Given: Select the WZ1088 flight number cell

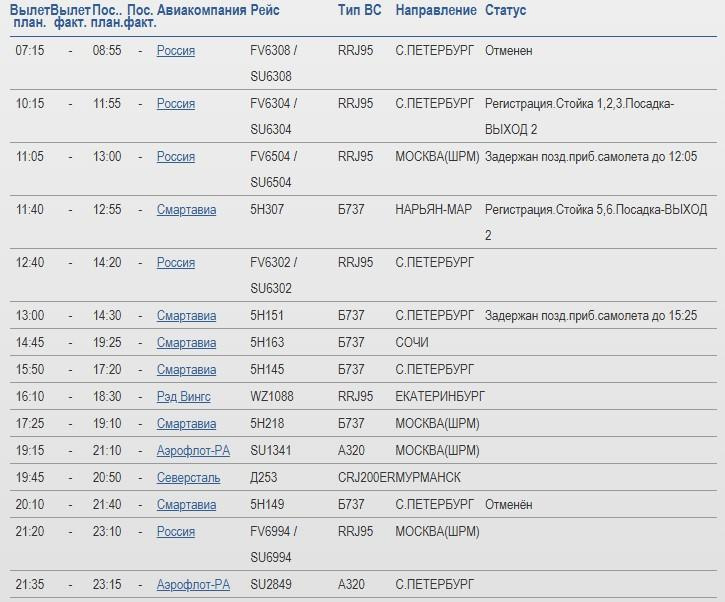Looking at the screenshot, I should click(272, 396).
